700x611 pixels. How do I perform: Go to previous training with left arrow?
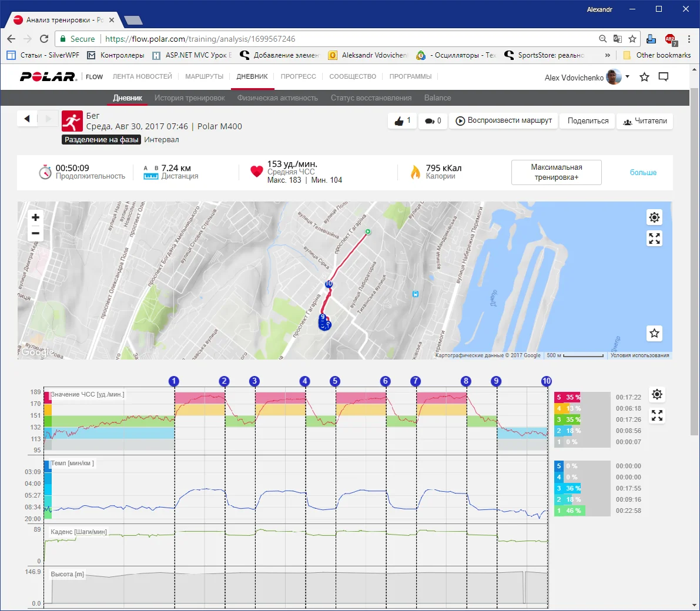click(27, 119)
